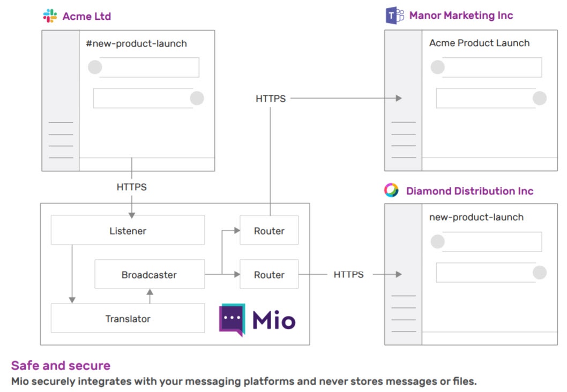The image size is (567, 392).
Task: Select the Diamond Distribution Inc heading
Action: [469, 191]
